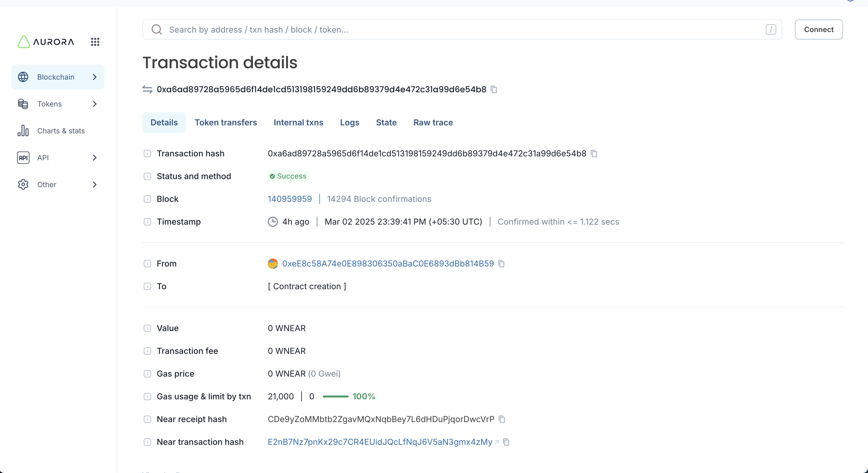The image size is (868, 473).
Task: Expand the API sidebar menu
Action: coord(58,158)
